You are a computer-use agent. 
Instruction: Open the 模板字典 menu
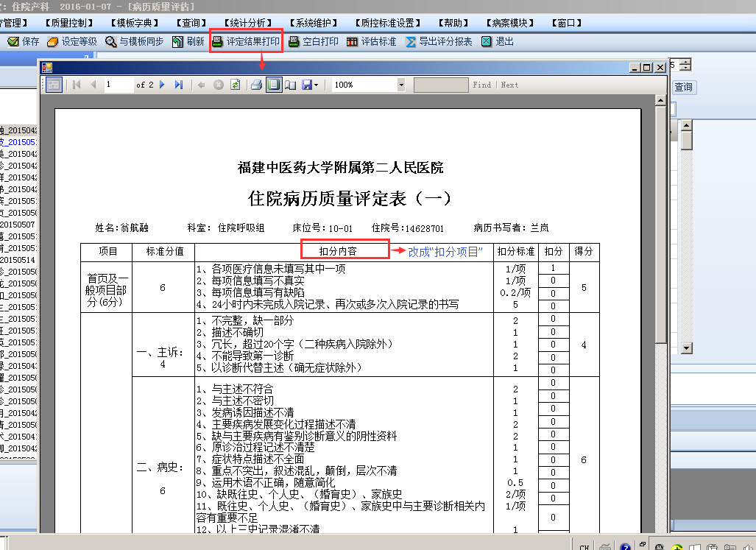point(135,23)
